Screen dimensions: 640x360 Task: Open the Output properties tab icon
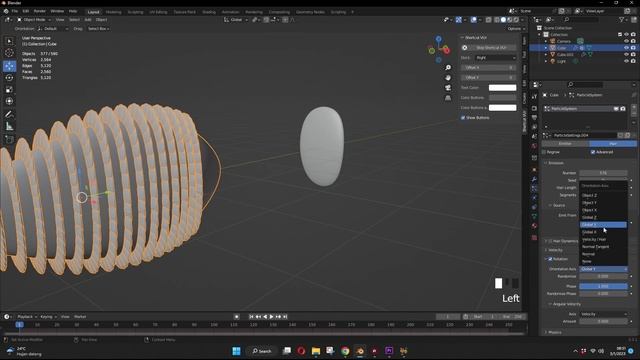tap(534, 118)
